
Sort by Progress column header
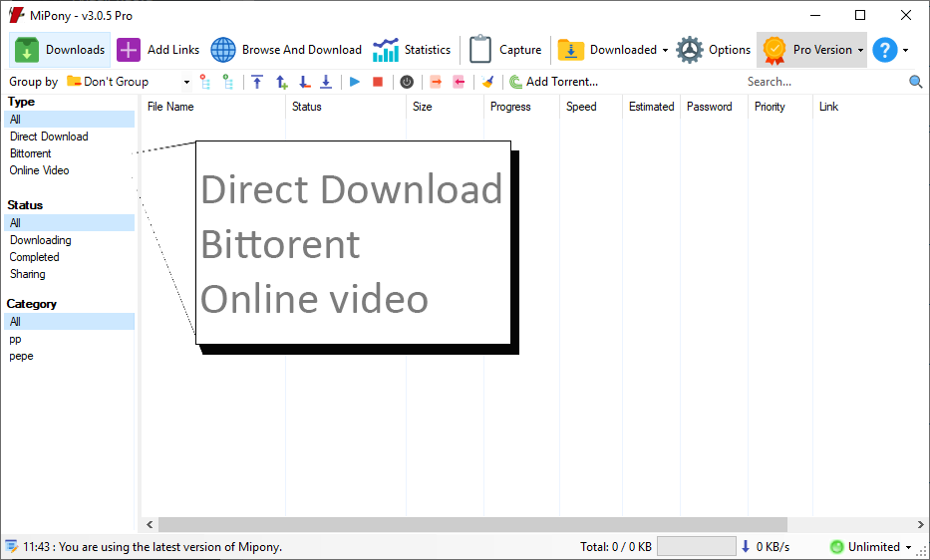tap(521, 107)
